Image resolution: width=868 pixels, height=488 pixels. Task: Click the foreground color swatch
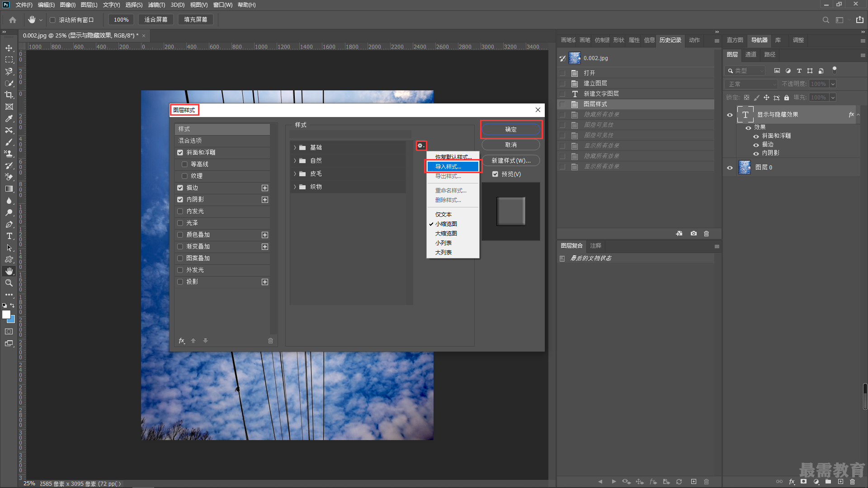6,314
